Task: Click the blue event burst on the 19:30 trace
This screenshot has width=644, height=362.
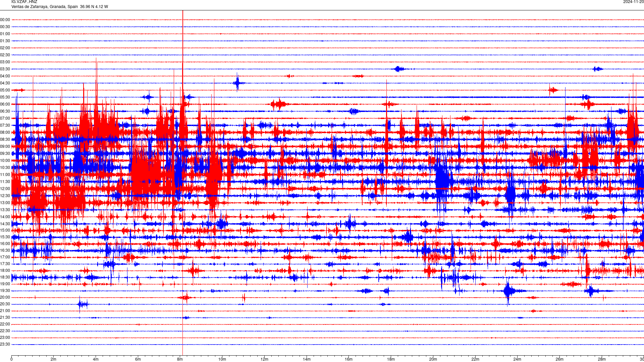Action: [509, 291]
